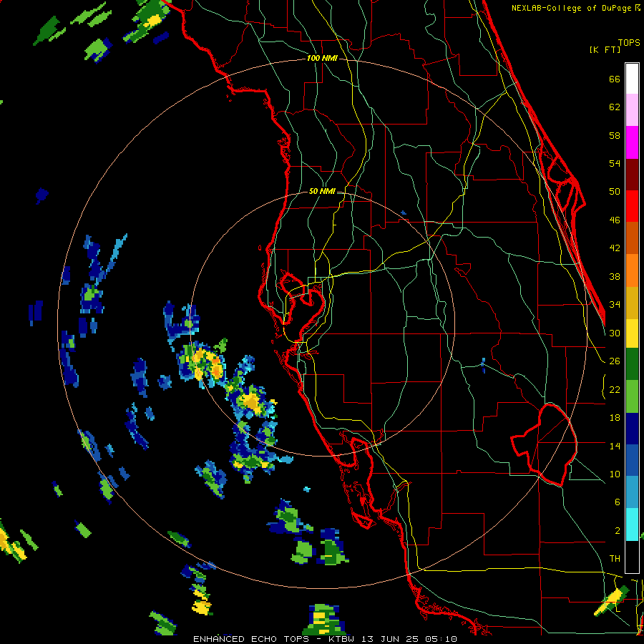This screenshot has height=644, width=644.
Task: Click the legend value 2
Action: point(617,531)
